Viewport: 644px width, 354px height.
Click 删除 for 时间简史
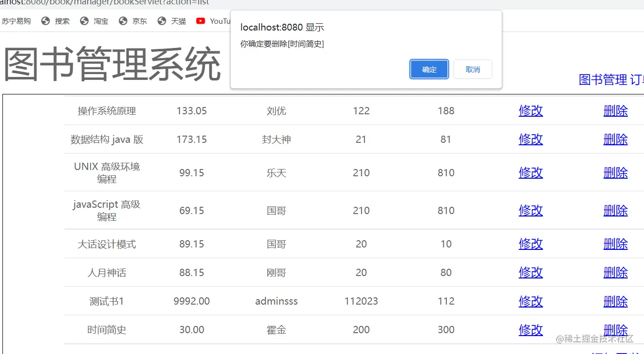(x=615, y=330)
